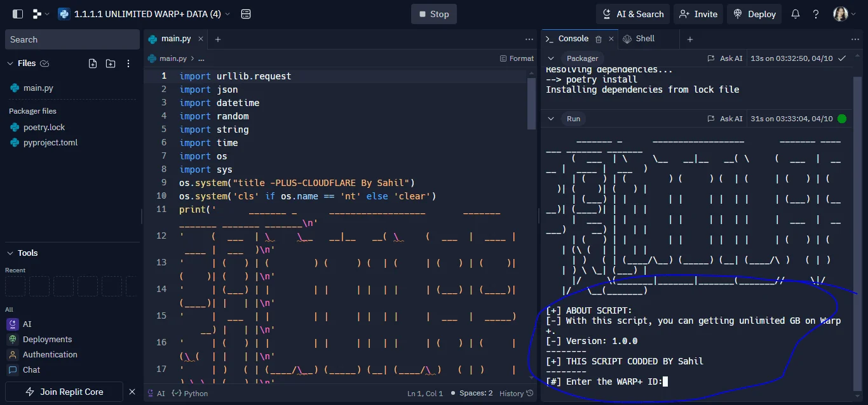Image resolution: width=868 pixels, height=405 pixels.
Task: Click the editor vertical scrollbar
Action: click(531, 104)
